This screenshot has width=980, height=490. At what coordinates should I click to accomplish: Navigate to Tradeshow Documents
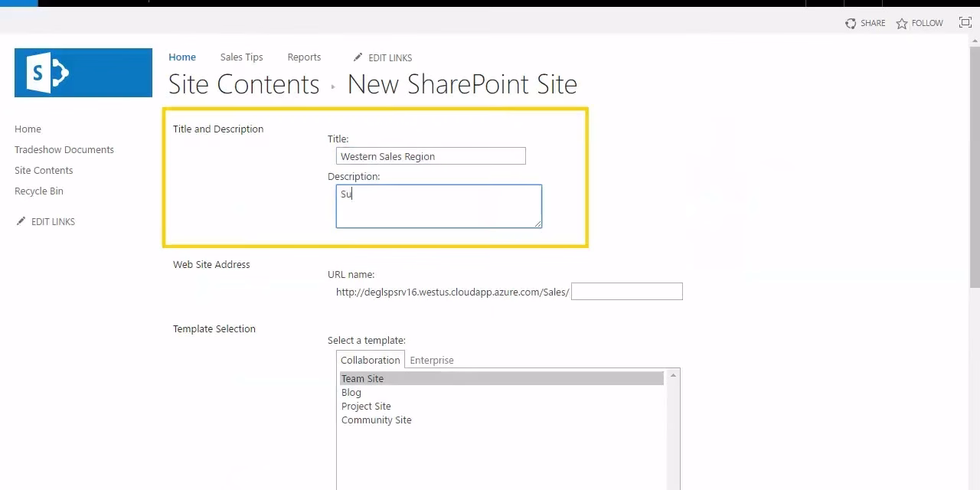tap(64, 149)
